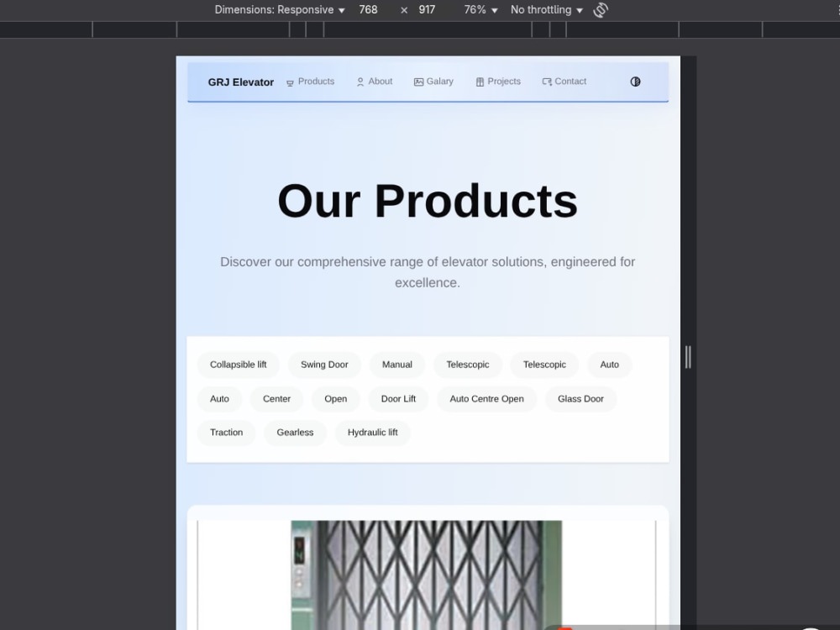The width and height of the screenshot is (840, 630).
Task: Click the Contact icon in navbar
Action: click(x=547, y=82)
